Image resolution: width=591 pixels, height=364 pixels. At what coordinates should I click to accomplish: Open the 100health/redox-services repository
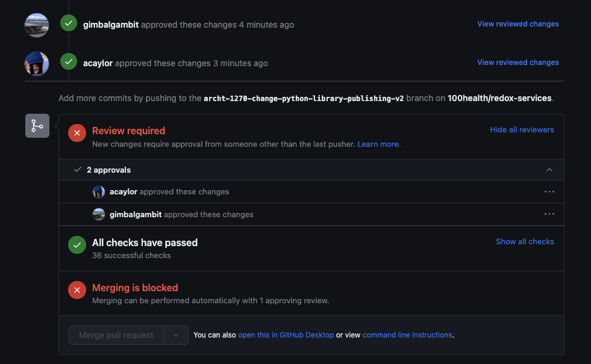click(x=499, y=97)
